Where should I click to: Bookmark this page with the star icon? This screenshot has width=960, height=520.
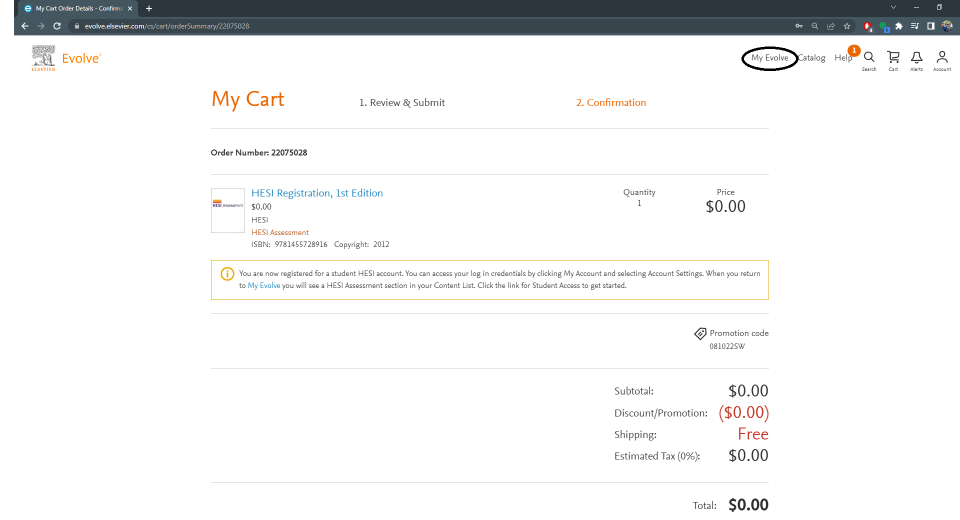(847, 26)
